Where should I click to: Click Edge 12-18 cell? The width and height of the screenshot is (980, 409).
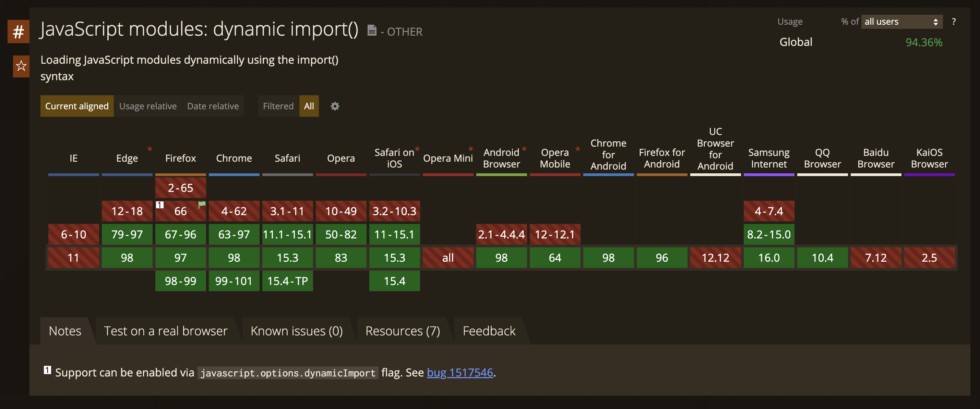[x=127, y=211]
